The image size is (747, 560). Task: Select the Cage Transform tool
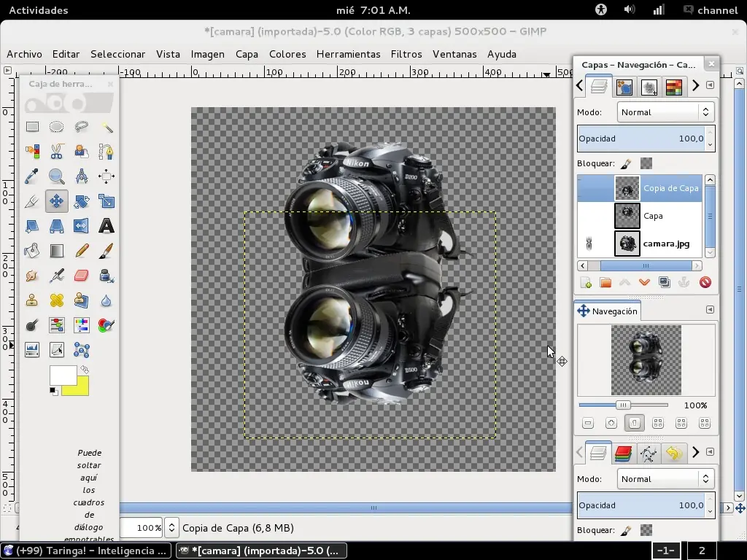82,349
